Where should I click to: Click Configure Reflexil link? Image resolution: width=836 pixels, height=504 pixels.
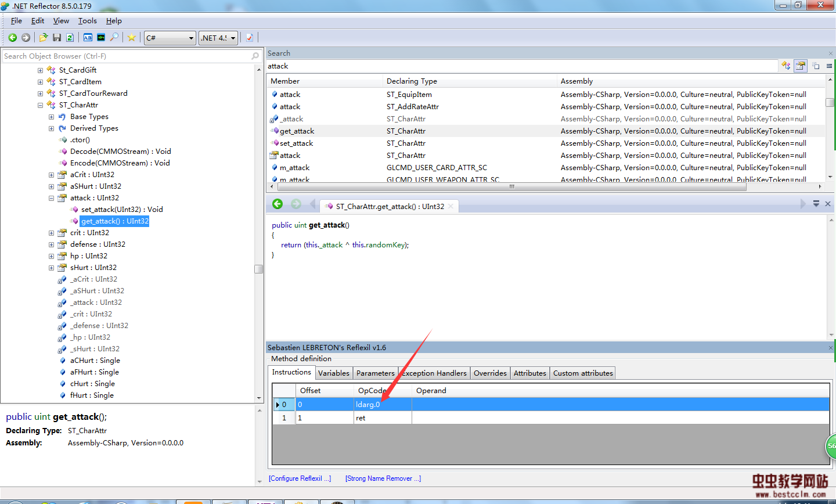tap(300, 478)
